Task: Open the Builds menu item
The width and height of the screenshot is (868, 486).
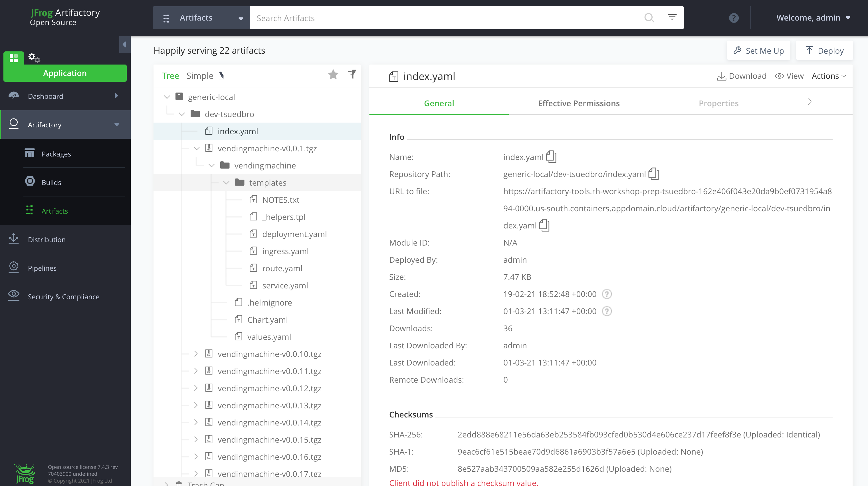Action: [x=51, y=182]
